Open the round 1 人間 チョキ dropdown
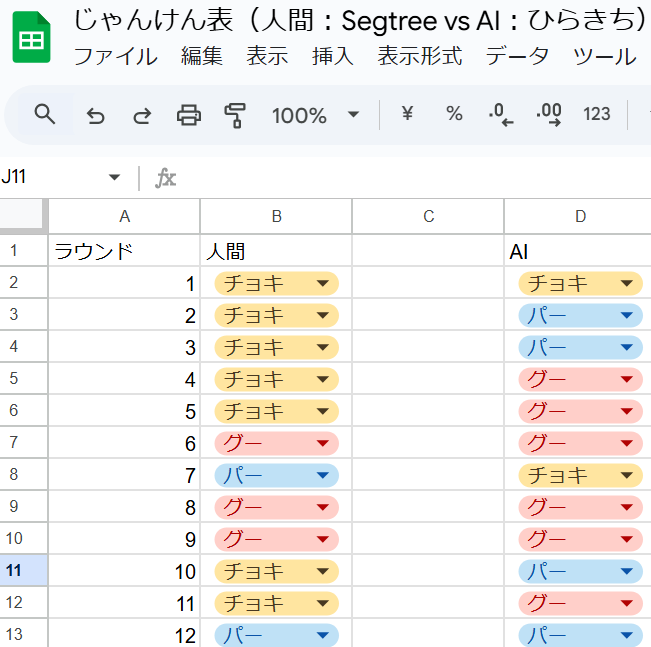This screenshot has height=647, width=651. pyautogui.click(x=322, y=284)
